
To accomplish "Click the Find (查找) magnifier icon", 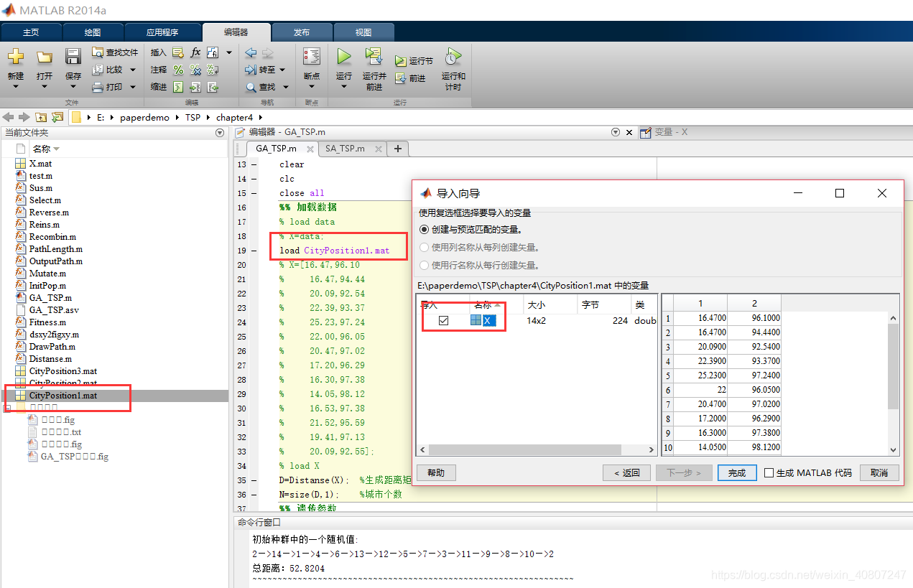I will click(x=251, y=87).
